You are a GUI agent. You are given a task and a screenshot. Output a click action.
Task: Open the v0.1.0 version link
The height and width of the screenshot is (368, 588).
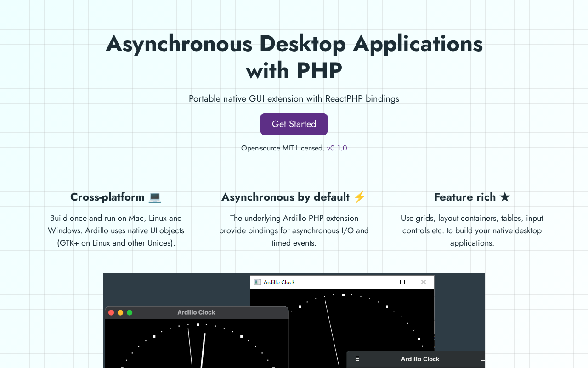337,148
